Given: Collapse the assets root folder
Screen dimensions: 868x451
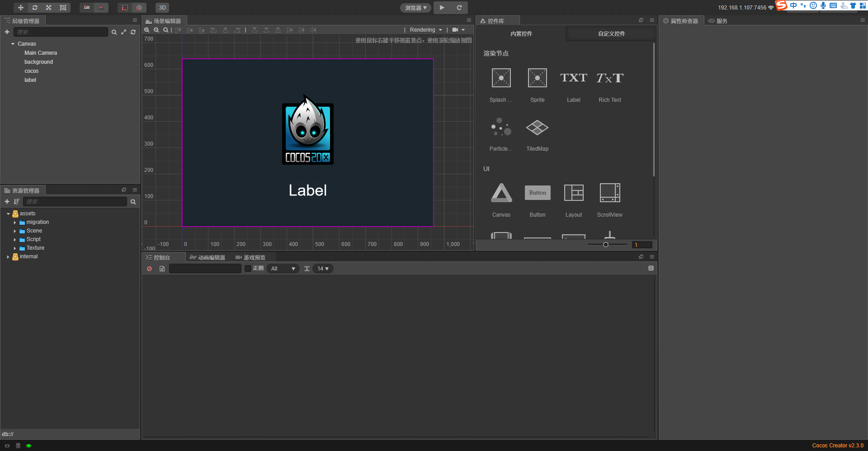Looking at the screenshot, I should 8,214.
